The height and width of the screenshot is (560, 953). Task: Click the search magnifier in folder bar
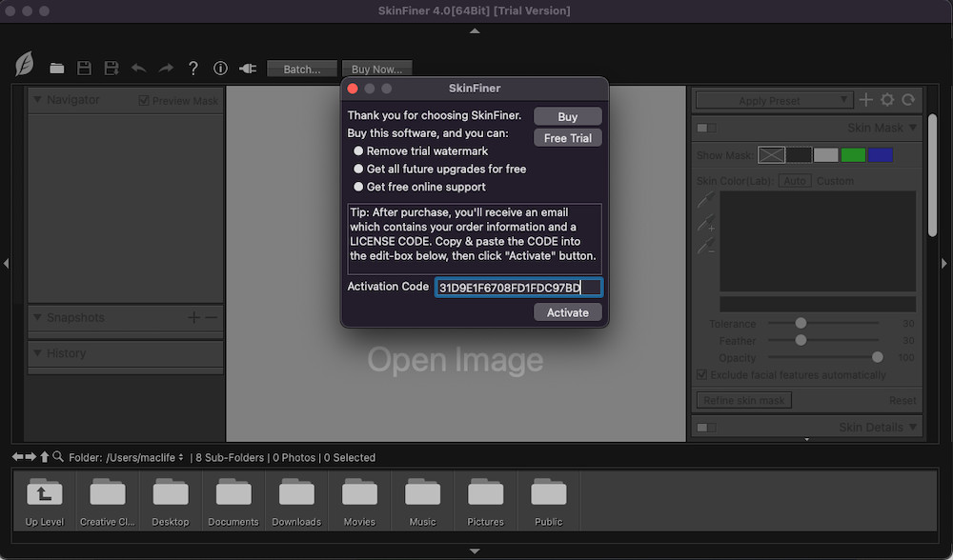(x=58, y=457)
